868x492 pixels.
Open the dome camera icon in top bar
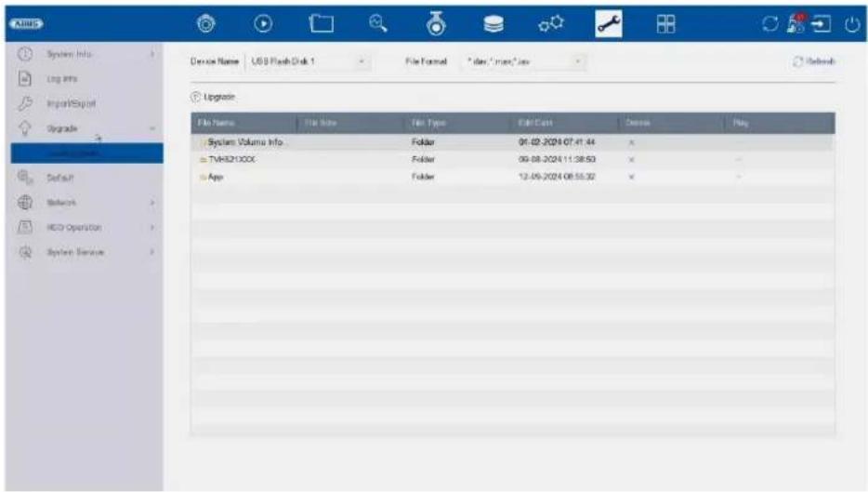[x=436, y=23]
